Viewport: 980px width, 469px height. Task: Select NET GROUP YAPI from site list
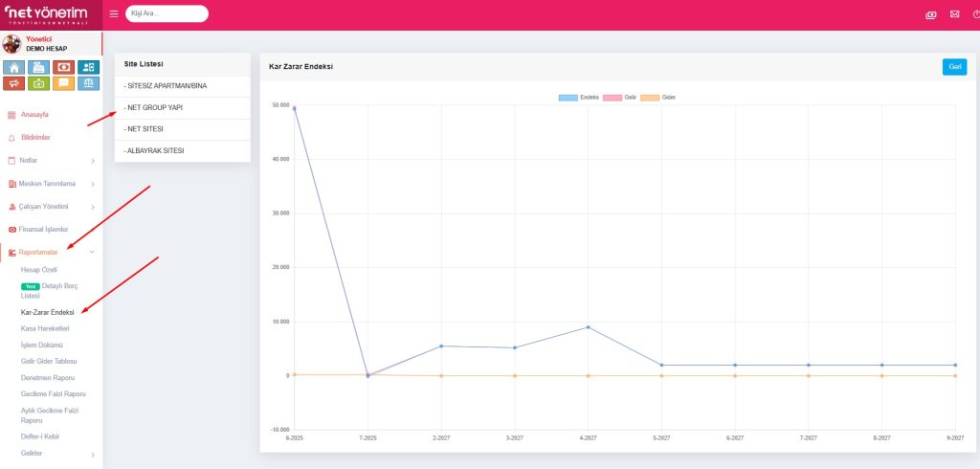click(154, 107)
